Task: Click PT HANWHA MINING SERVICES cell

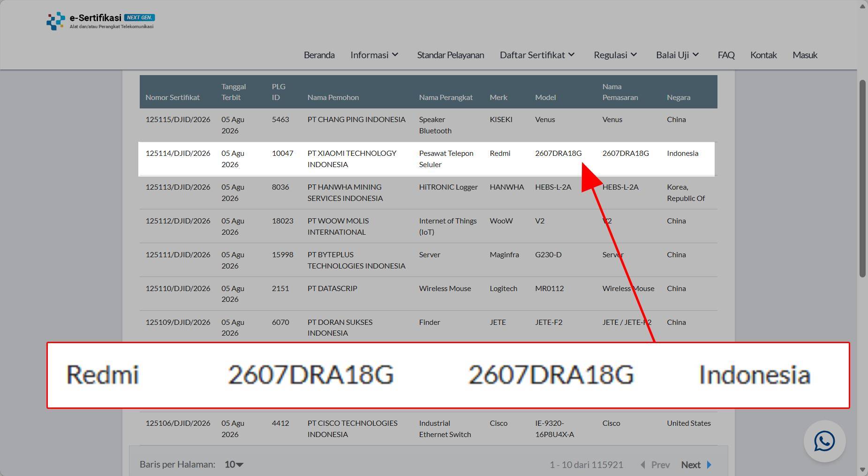Action: click(345, 192)
